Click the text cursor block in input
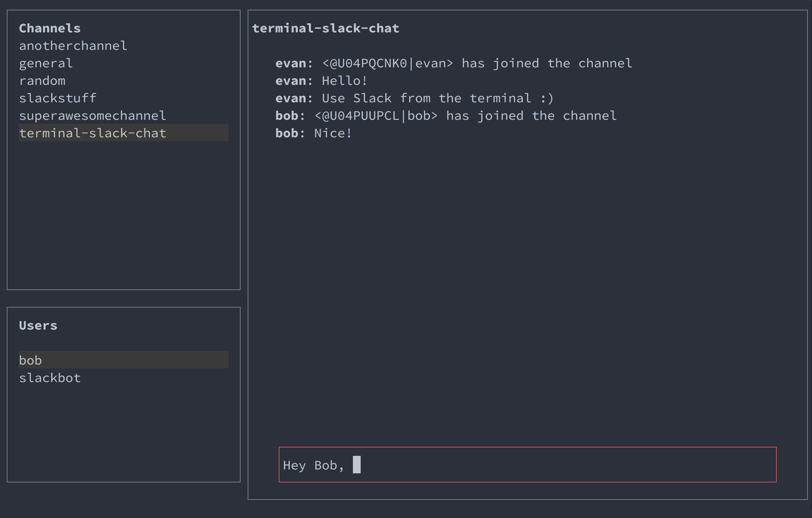 tap(356, 465)
